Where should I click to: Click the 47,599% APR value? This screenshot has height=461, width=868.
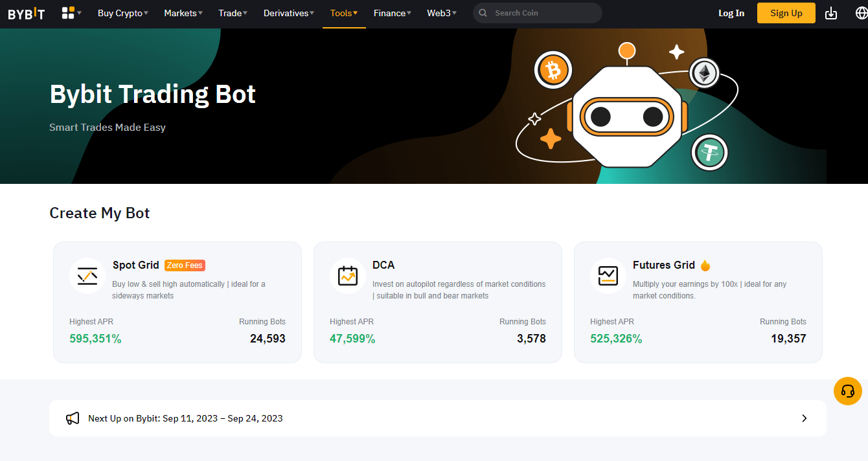(x=352, y=339)
